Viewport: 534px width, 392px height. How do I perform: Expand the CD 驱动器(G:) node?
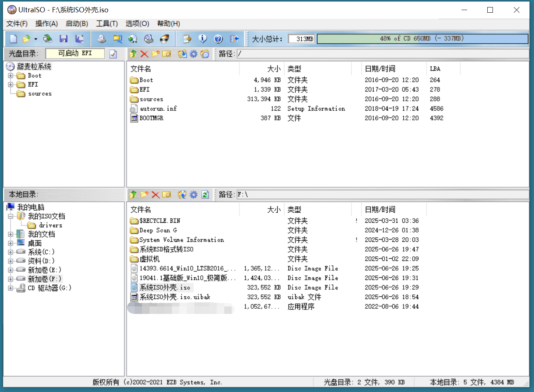pos(10,288)
